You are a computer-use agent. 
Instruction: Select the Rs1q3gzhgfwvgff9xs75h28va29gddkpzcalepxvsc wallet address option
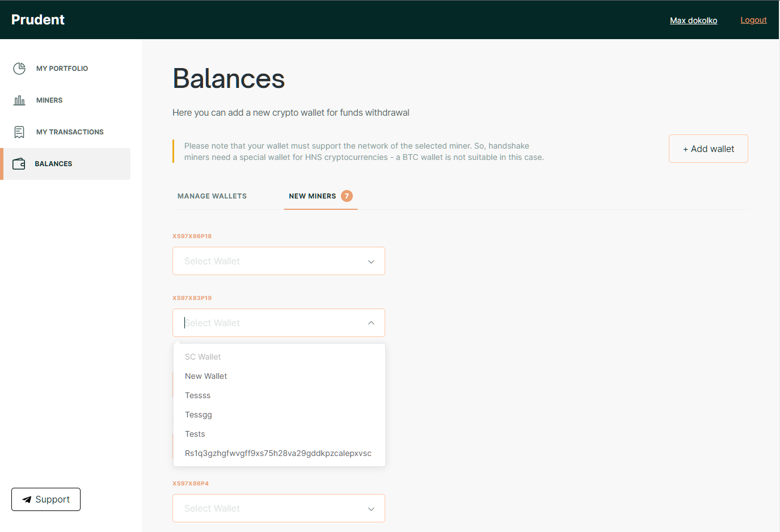click(279, 453)
